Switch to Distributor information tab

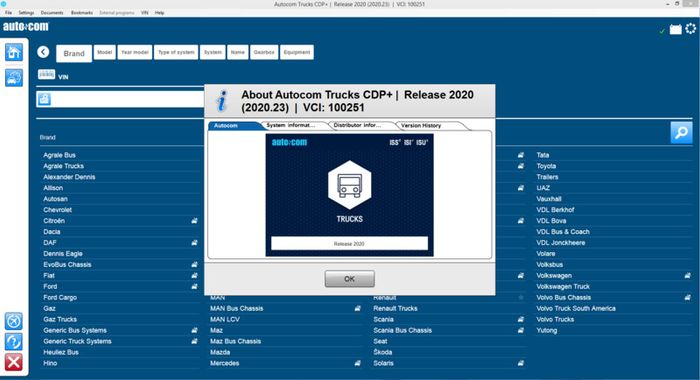(357, 125)
